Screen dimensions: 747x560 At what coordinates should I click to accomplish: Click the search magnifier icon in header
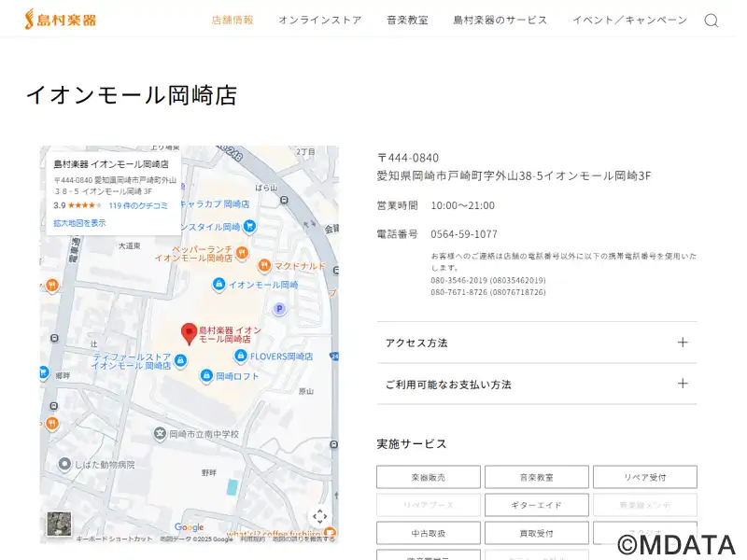pos(711,21)
